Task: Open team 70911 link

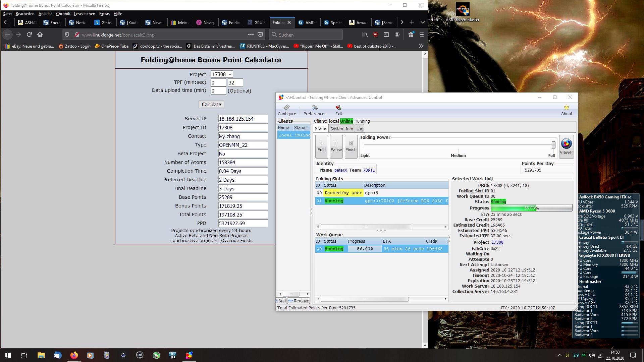Action: point(369,170)
